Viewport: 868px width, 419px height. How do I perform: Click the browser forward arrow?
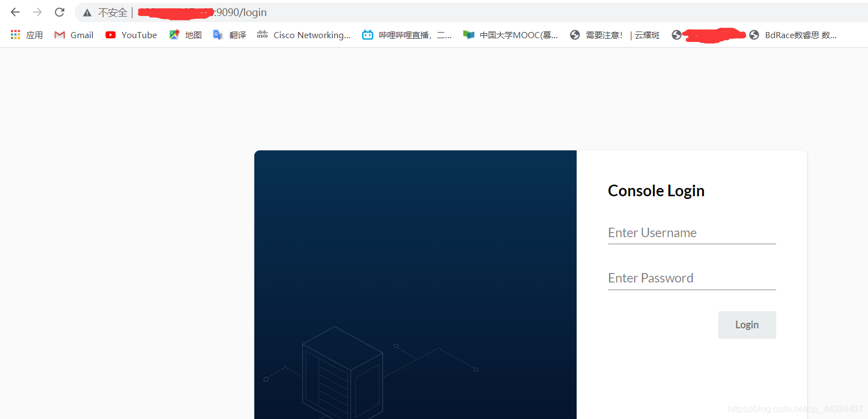(38, 12)
